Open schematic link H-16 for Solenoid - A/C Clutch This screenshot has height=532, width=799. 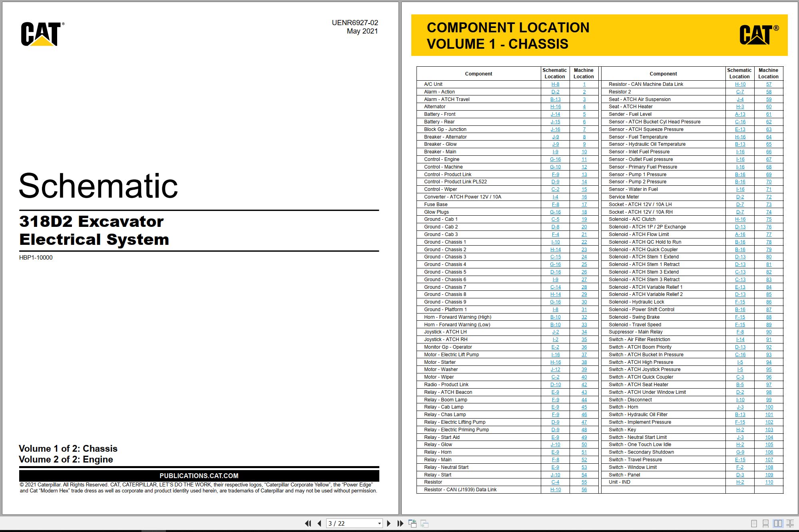[740, 219]
